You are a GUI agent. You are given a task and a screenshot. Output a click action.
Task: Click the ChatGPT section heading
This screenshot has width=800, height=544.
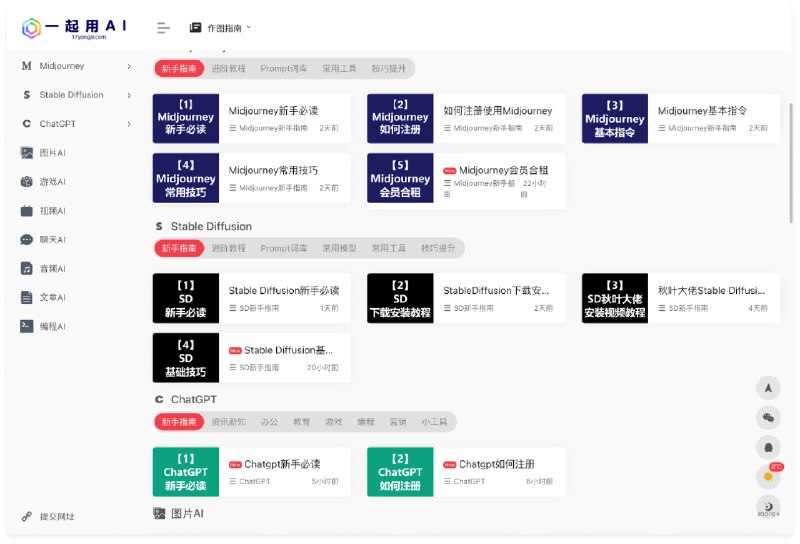click(194, 400)
